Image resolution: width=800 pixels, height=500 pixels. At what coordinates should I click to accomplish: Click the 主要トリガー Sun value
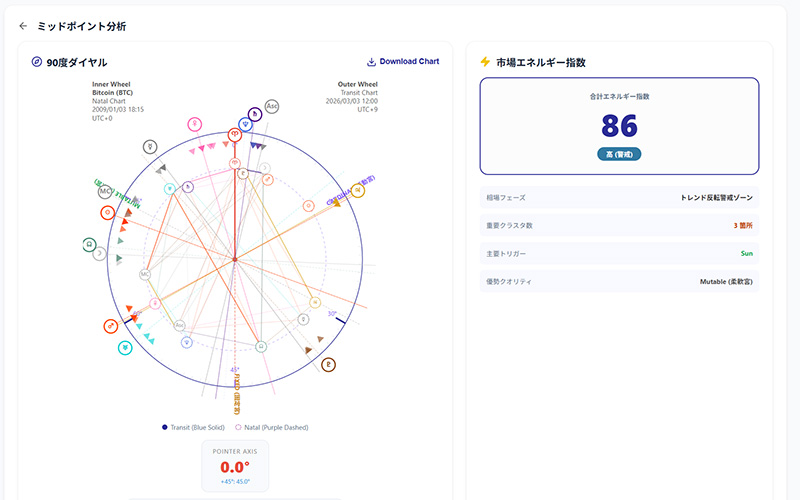(746, 254)
